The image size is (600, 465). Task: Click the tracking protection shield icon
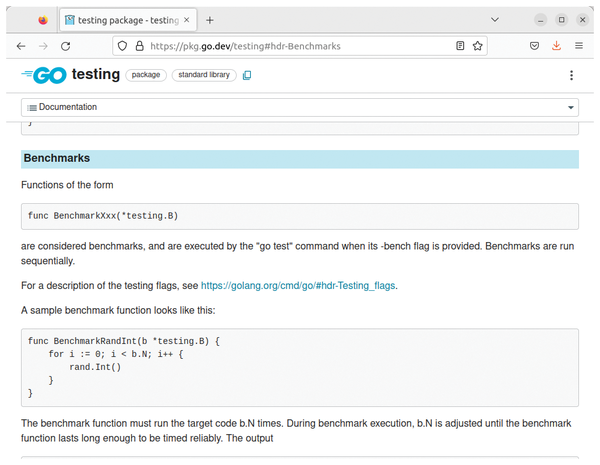pos(122,46)
